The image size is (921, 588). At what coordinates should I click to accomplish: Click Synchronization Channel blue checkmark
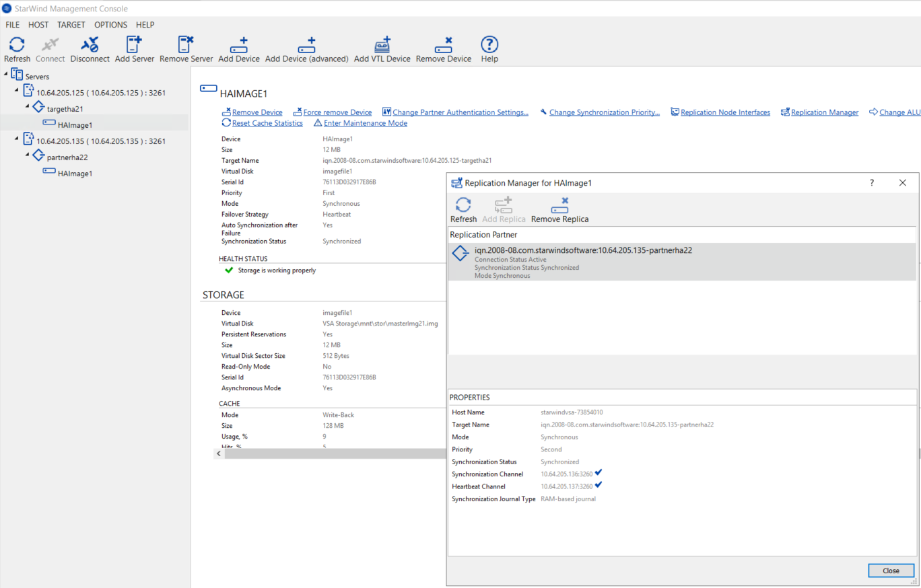598,472
